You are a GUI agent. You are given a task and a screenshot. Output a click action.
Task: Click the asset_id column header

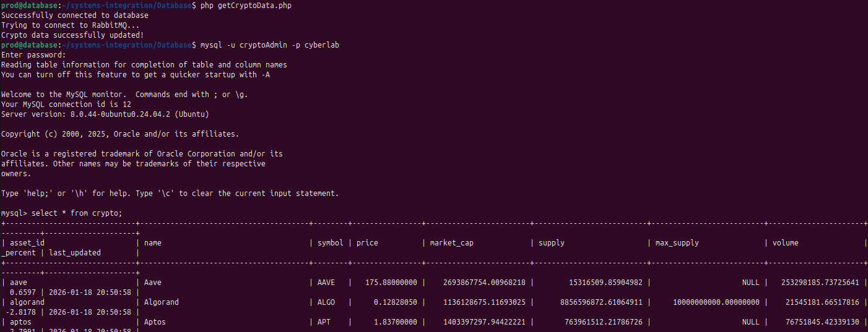coord(27,243)
